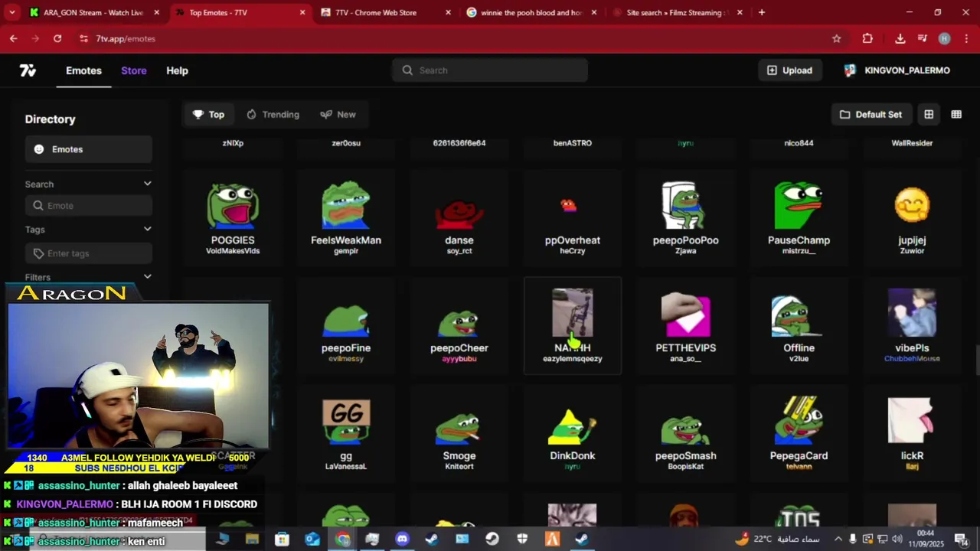Open the PepegaCard emote
The height and width of the screenshot is (551, 980).
click(799, 435)
